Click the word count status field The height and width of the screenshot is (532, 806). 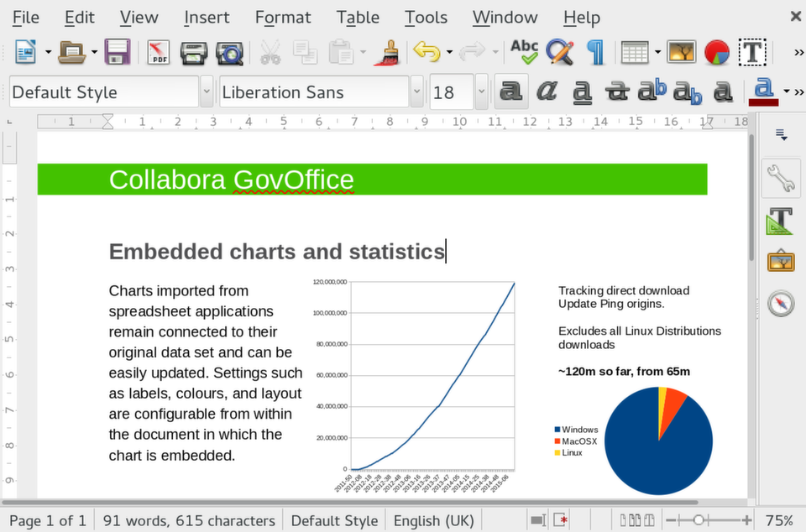pos(189,521)
